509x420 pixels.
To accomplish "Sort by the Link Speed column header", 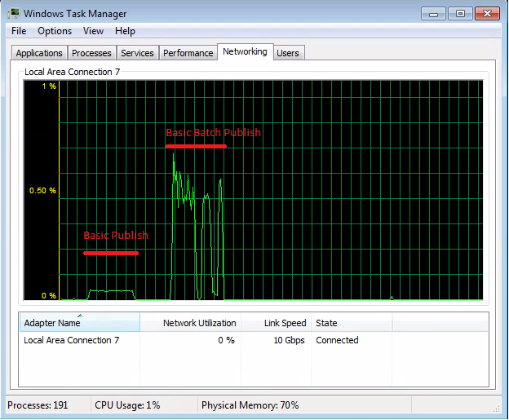I will [x=276, y=323].
